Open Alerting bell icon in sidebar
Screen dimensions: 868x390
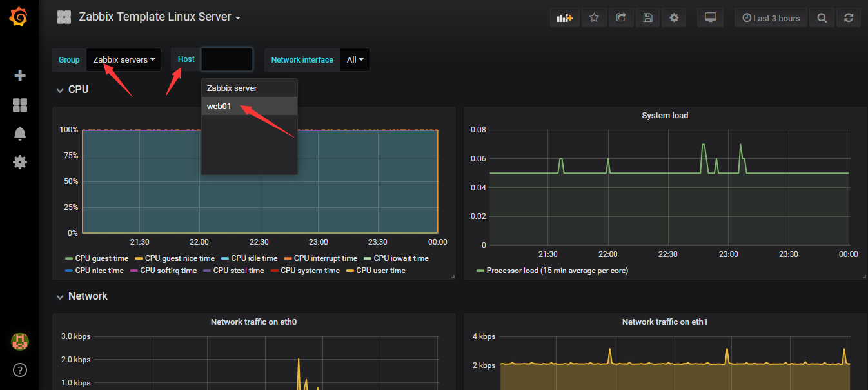point(20,134)
